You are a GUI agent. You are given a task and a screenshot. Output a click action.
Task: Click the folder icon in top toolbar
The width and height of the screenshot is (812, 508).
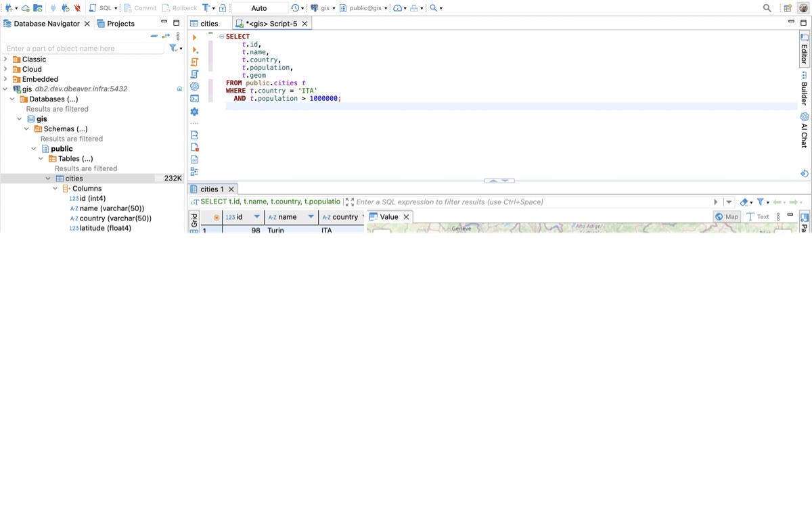[38, 8]
